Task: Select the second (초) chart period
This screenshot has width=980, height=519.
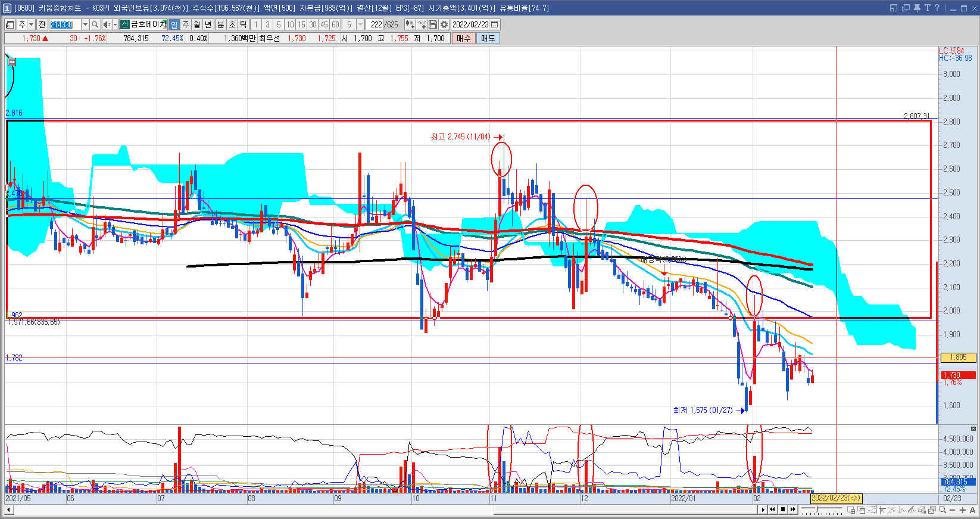Action: [232, 24]
